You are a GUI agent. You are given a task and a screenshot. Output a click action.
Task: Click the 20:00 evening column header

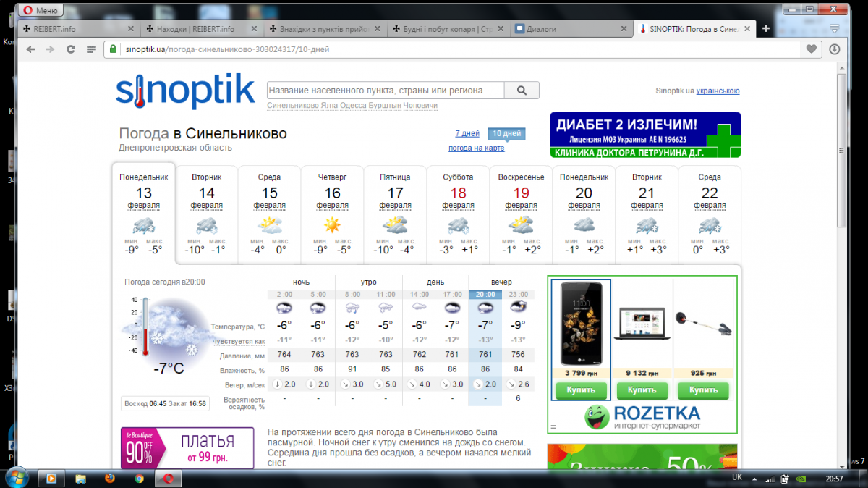[485, 294]
